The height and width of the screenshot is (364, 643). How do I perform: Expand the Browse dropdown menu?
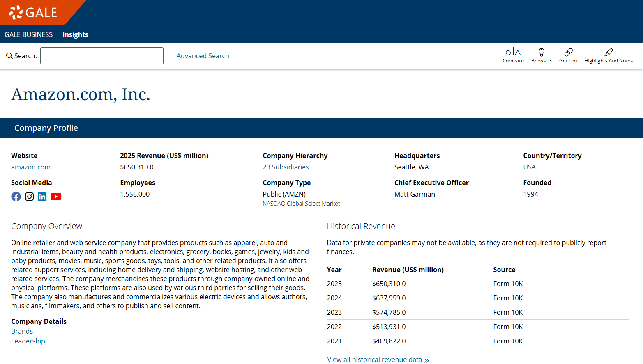point(541,55)
